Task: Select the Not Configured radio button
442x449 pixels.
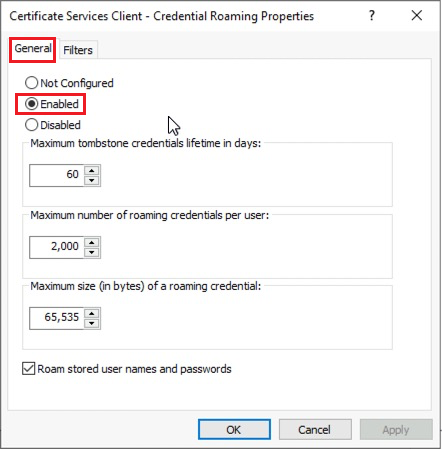Action: click(x=31, y=83)
